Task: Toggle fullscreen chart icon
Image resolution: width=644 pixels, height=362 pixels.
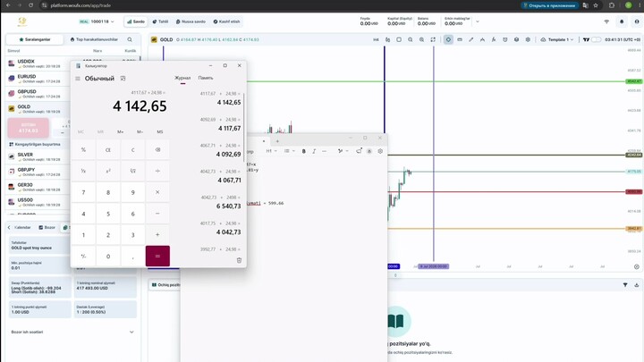Action: [x=433, y=40]
